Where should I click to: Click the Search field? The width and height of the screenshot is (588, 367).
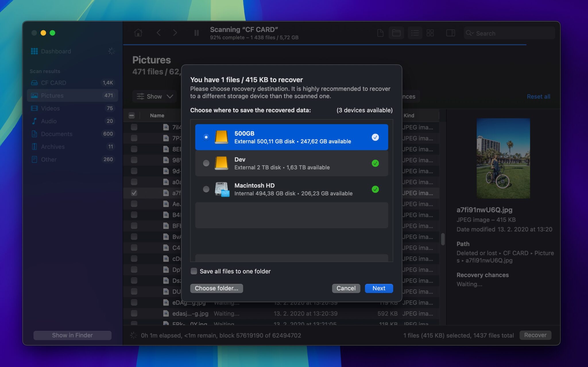point(509,33)
